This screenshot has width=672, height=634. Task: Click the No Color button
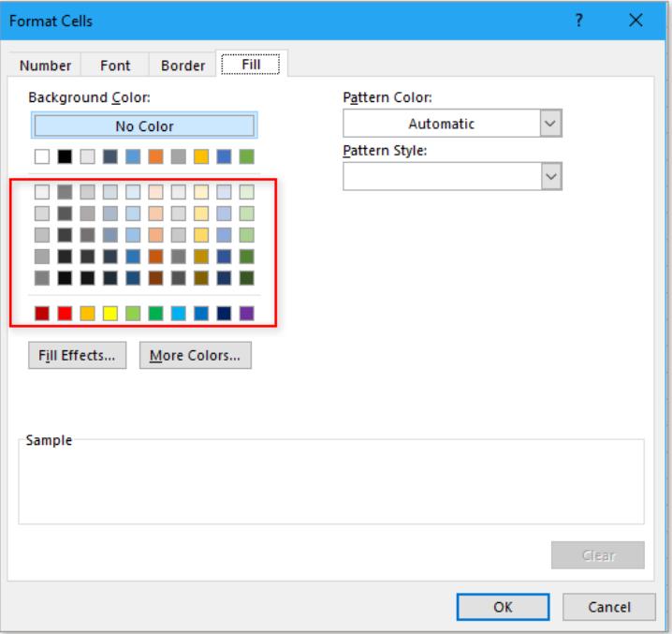point(144,126)
